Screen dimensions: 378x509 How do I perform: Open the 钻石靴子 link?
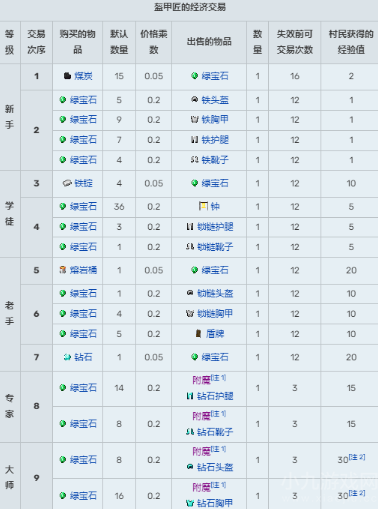click(x=215, y=432)
